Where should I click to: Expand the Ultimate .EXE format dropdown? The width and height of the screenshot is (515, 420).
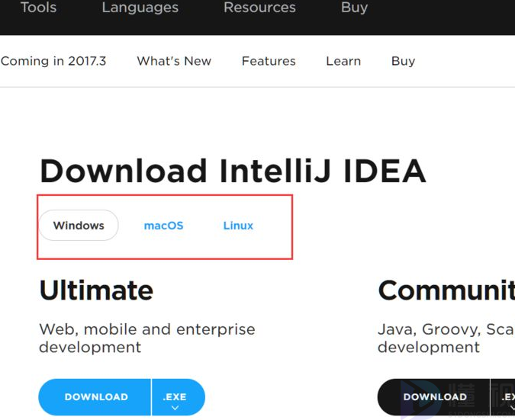(178, 397)
